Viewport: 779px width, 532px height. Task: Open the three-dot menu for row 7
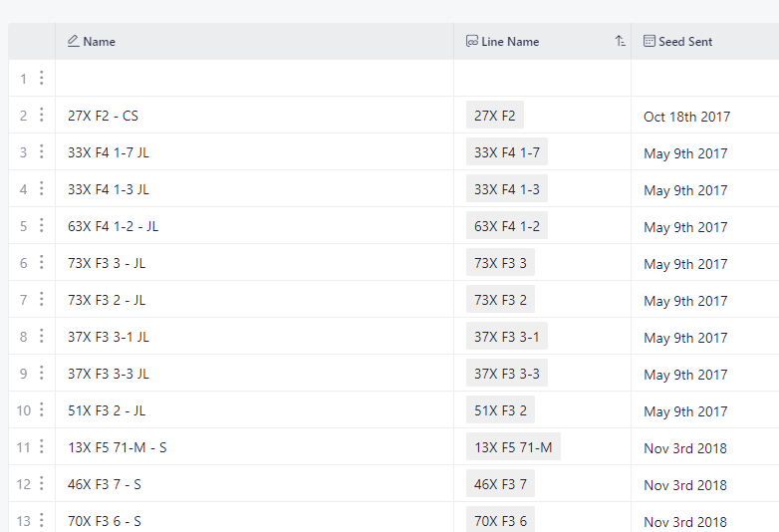click(x=41, y=299)
